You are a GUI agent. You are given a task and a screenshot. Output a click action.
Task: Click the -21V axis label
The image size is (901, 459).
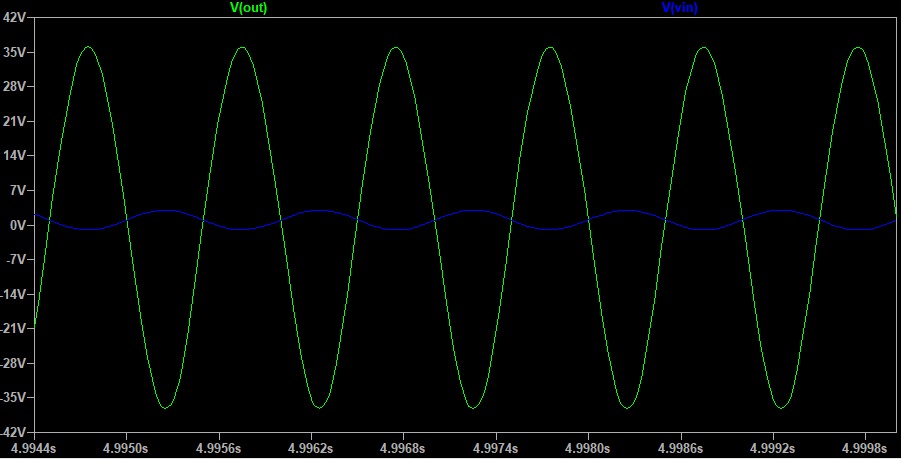click(x=13, y=329)
